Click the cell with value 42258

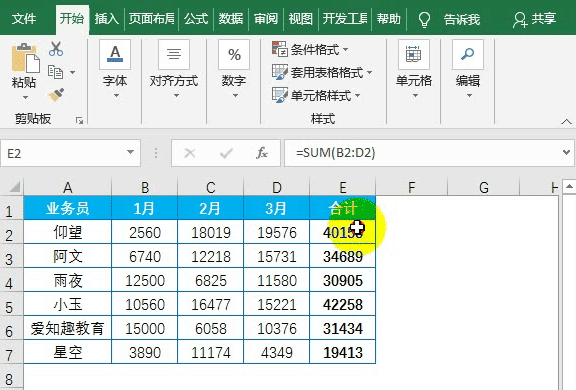click(343, 304)
